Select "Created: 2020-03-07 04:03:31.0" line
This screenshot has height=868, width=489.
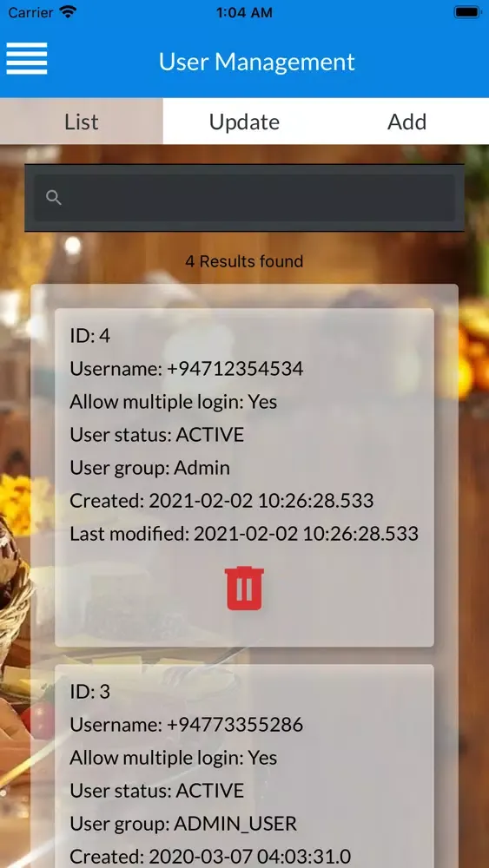(210, 857)
